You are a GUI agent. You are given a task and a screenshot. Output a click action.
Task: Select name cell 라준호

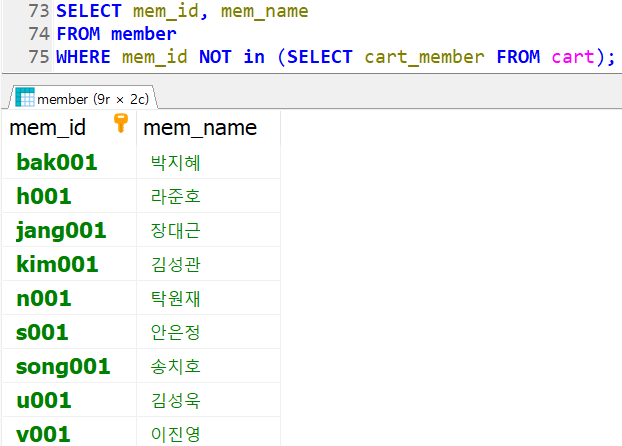coord(208,196)
